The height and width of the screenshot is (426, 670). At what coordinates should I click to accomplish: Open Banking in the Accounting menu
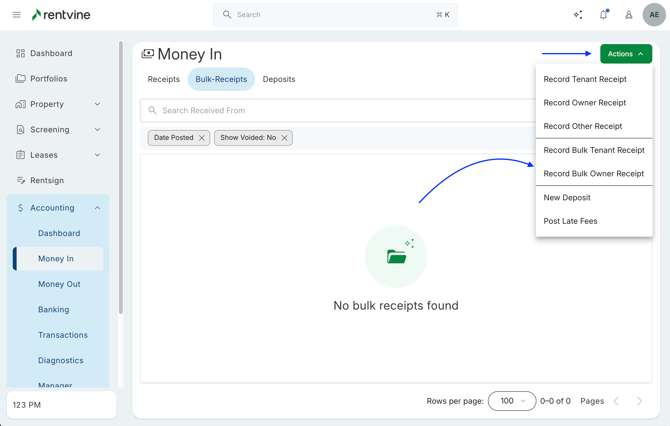tap(54, 310)
